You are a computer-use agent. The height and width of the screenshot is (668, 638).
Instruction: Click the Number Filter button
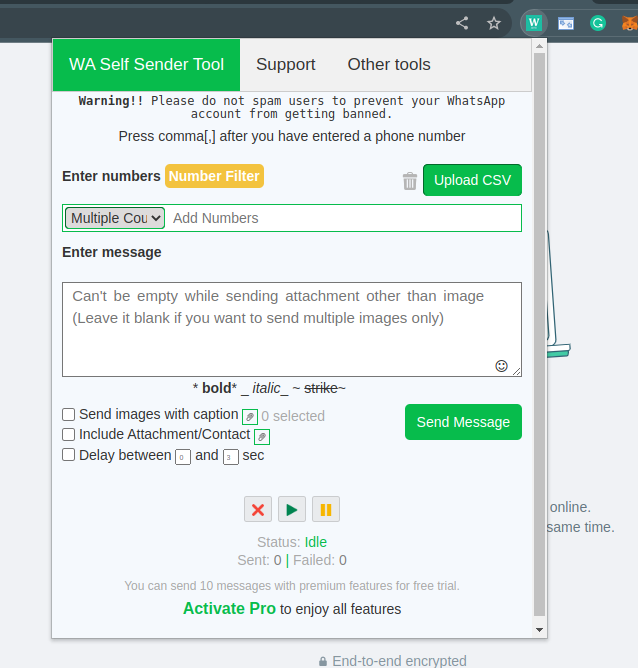tap(214, 176)
